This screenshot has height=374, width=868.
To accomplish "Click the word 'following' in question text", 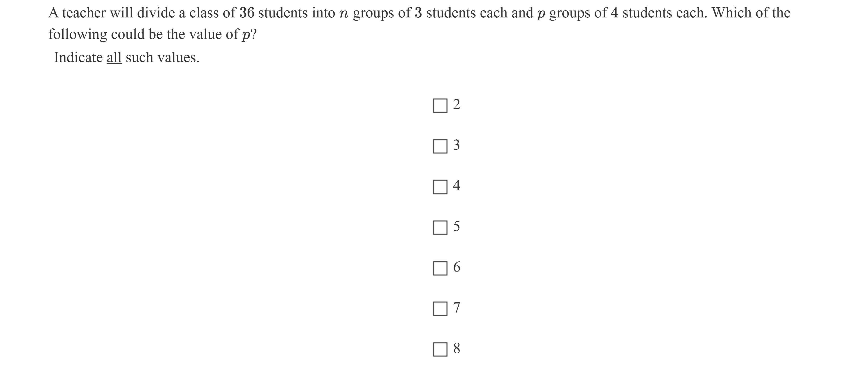I will 78,34.
